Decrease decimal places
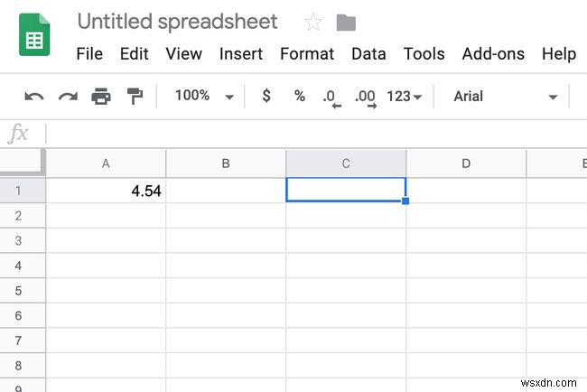 coord(331,97)
